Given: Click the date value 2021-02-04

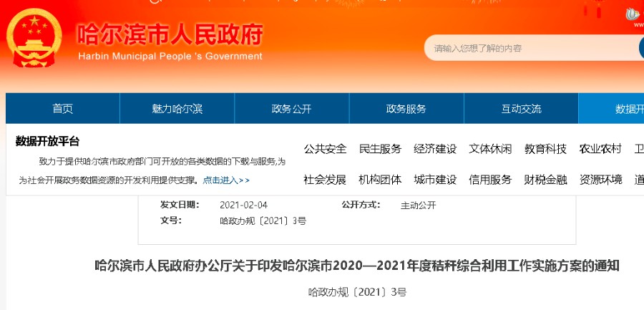Looking at the screenshot, I should 243,205.
